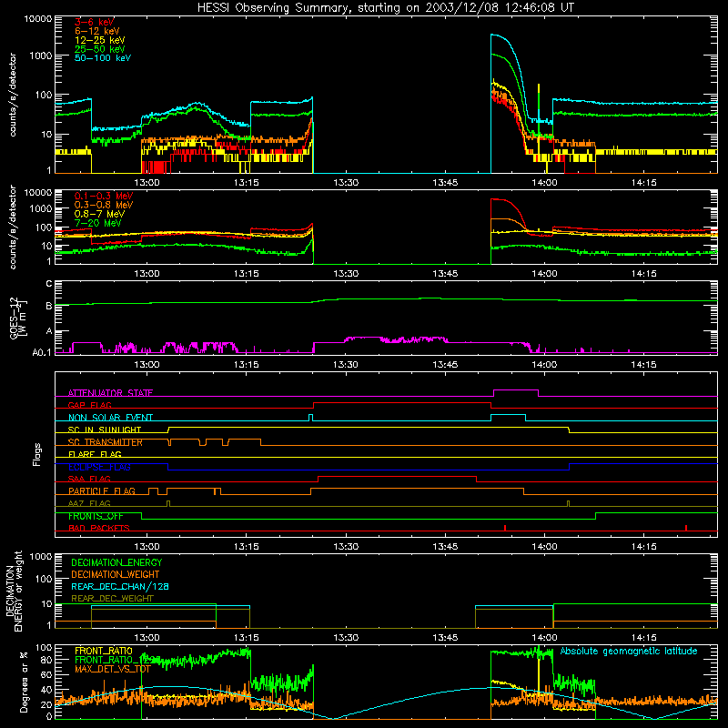Select the yellow "12-25 keV" legend entry
The height and width of the screenshot is (728, 728).
coord(100,40)
